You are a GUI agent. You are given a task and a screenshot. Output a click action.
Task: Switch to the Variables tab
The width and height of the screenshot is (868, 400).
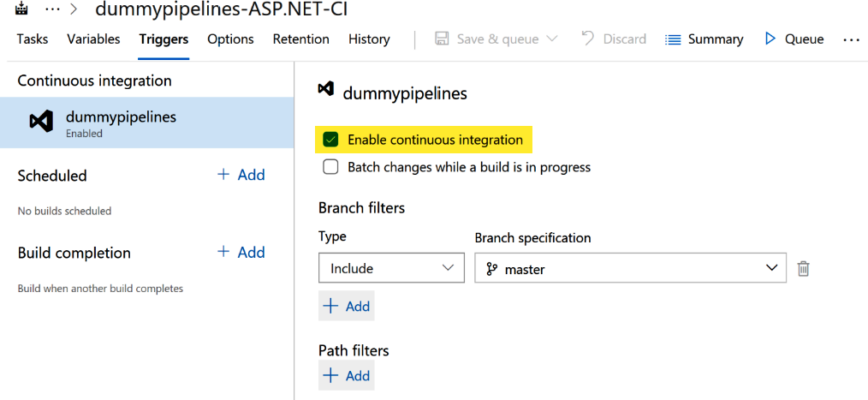pyautogui.click(x=93, y=39)
